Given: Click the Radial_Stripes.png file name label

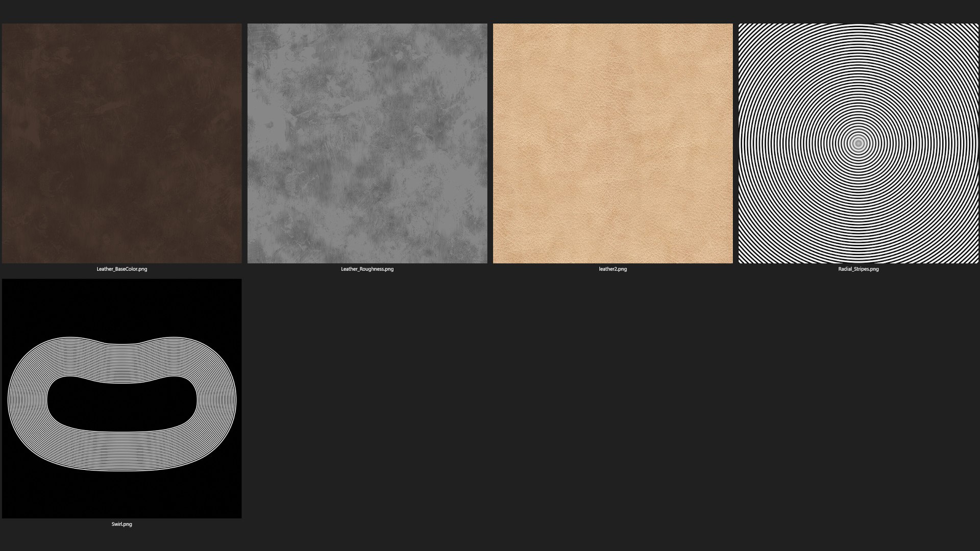Looking at the screenshot, I should (x=858, y=269).
